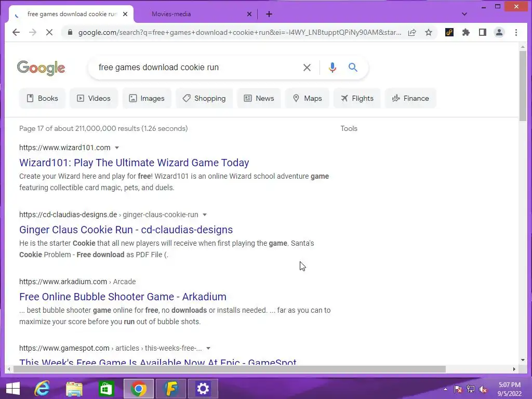Close the Movies-media tab
Screen dimensions: 532x399
[249, 14]
